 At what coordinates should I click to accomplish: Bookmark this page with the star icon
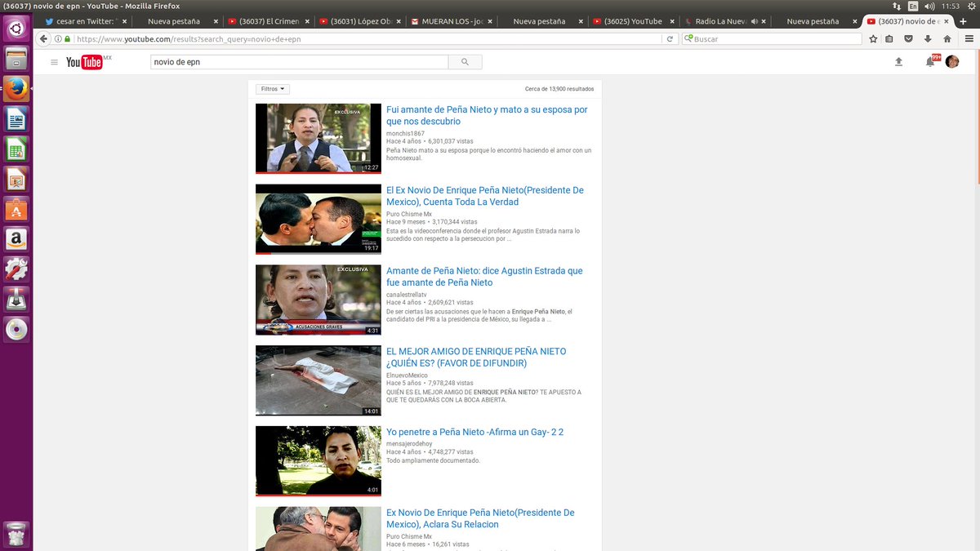pyautogui.click(x=873, y=38)
